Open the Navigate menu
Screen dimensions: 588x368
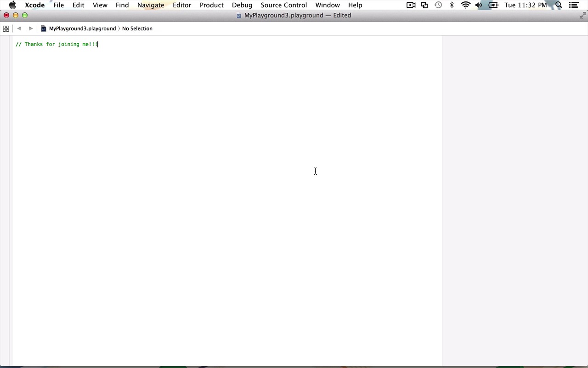pos(151,5)
